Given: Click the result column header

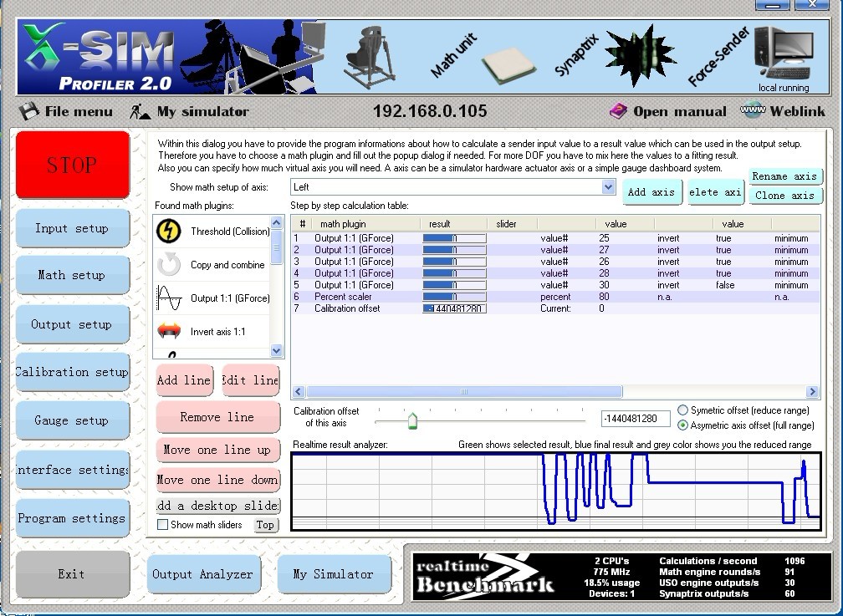Looking at the screenshot, I should [x=454, y=224].
